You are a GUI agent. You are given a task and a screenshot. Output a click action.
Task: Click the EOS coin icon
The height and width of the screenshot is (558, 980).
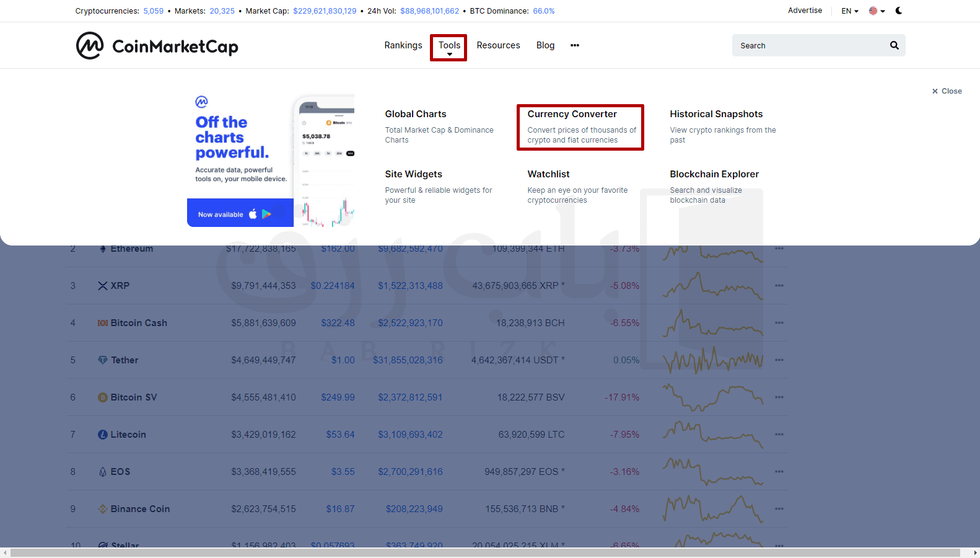(103, 472)
